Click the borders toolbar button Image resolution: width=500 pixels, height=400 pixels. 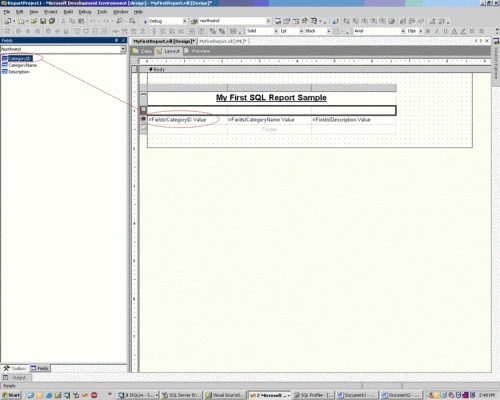click(x=337, y=31)
